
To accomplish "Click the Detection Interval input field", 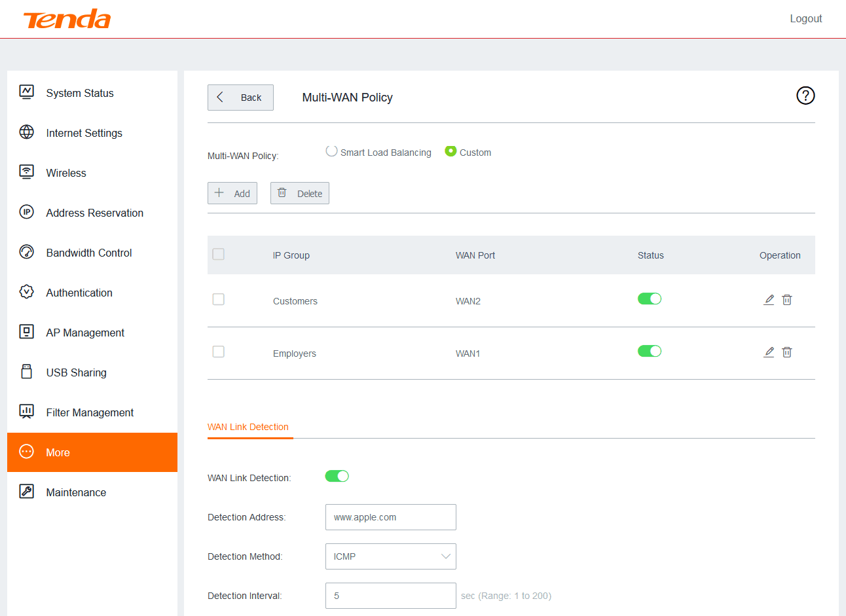I will pos(391,596).
